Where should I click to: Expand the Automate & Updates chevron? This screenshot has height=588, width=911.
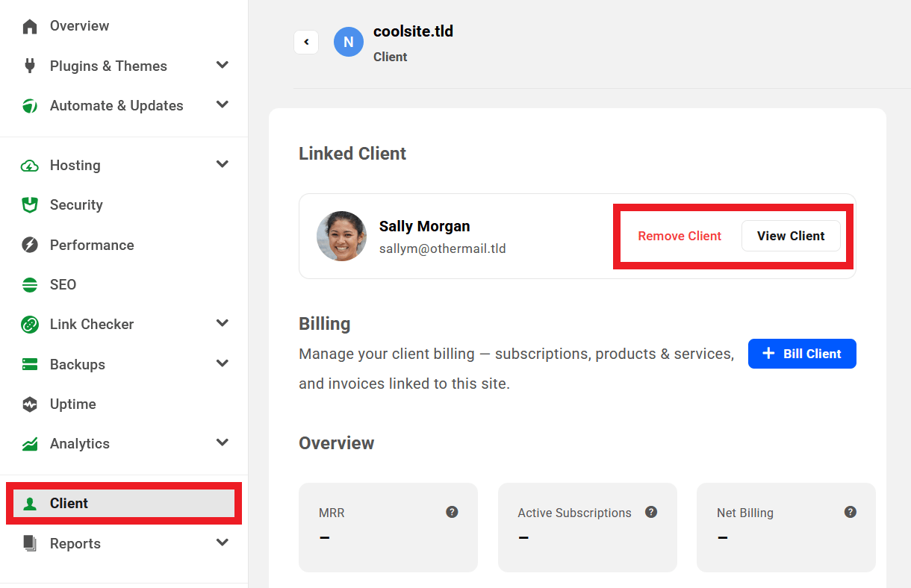223,104
